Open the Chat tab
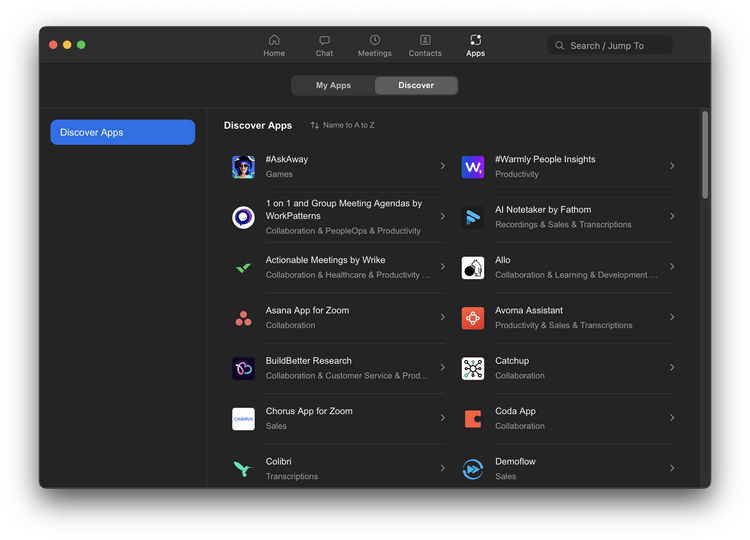 coord(324,46)
